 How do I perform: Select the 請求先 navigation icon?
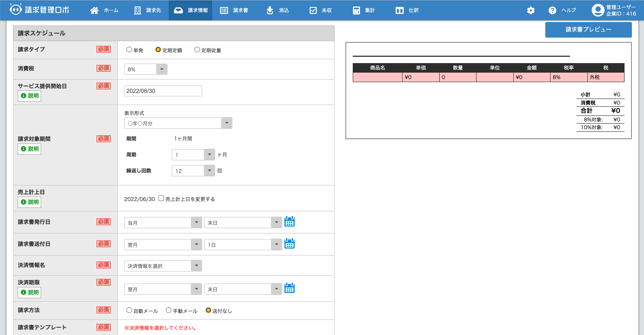(138, 10)
